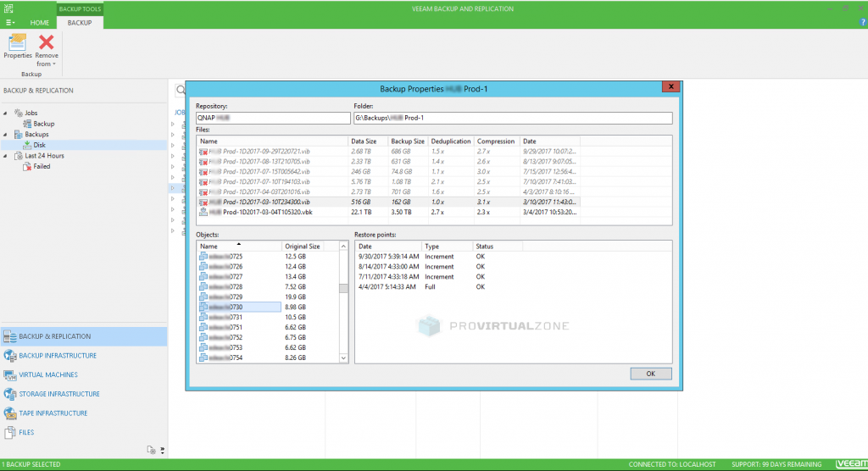The image size is (868, 471).
Task: Click the Failed red X icon
Action: click(27, 167)
